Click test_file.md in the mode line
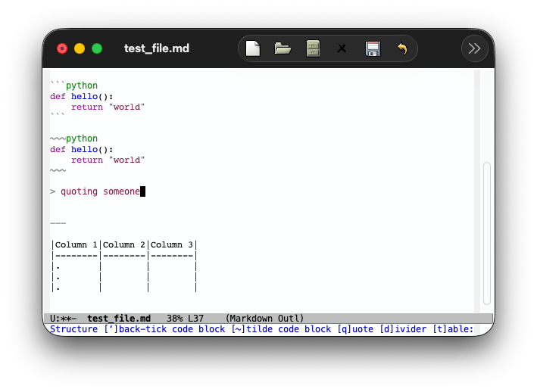Screen dimensions: 537x392 119,319
